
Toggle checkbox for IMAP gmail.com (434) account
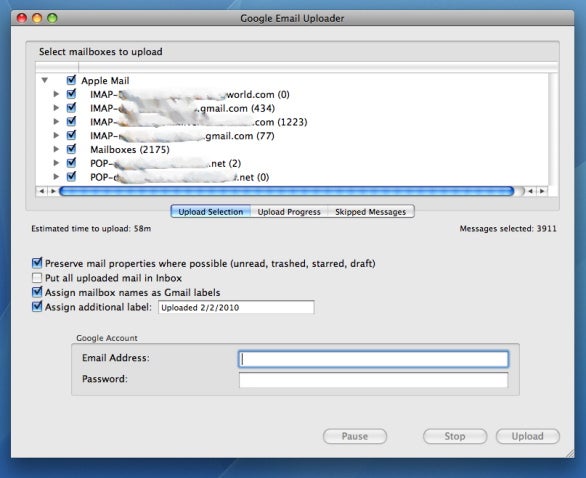[x=71, y=108]
